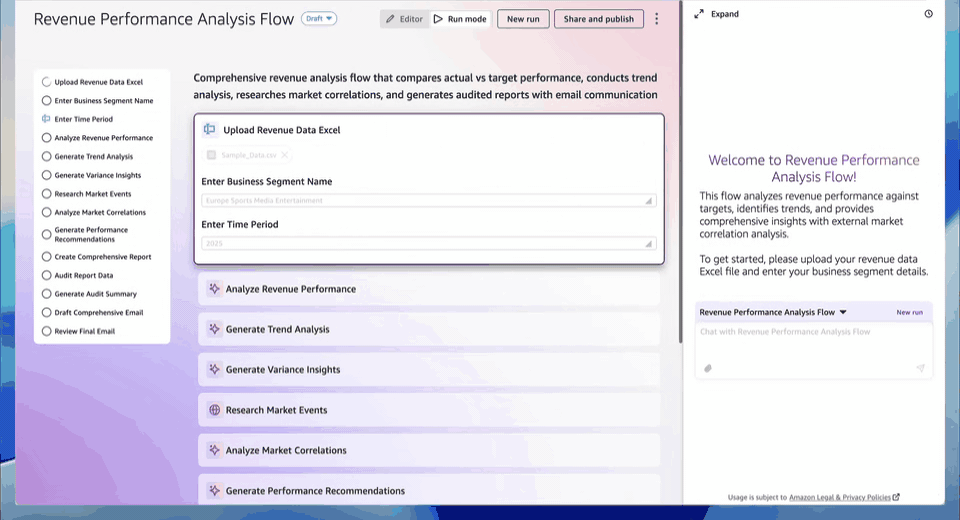Expand the Generate Variance Insights card

(429, 369)
